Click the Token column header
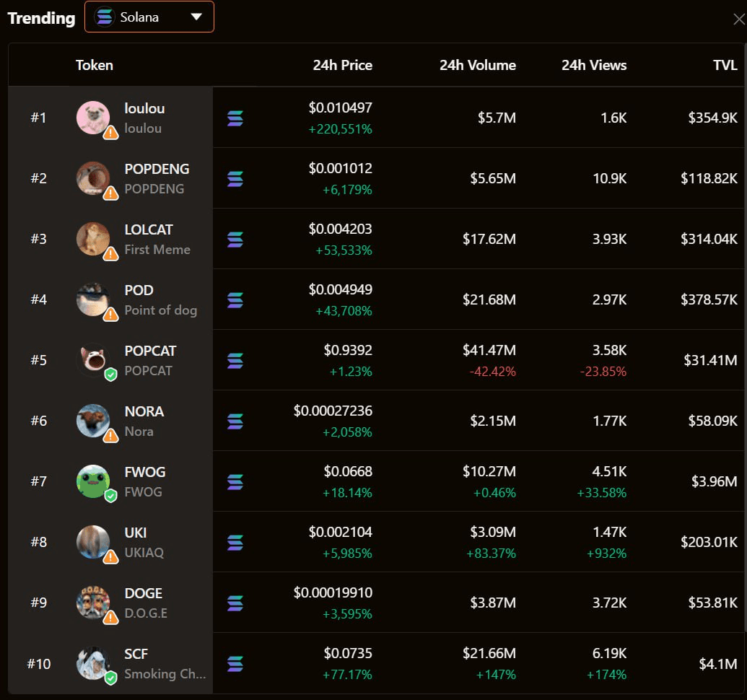 click(x=95, y=65)
